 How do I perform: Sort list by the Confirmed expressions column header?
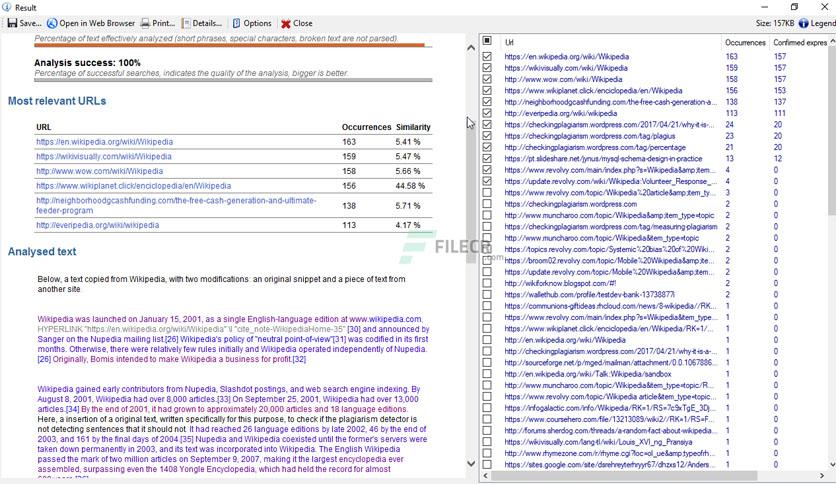point(799,42)
